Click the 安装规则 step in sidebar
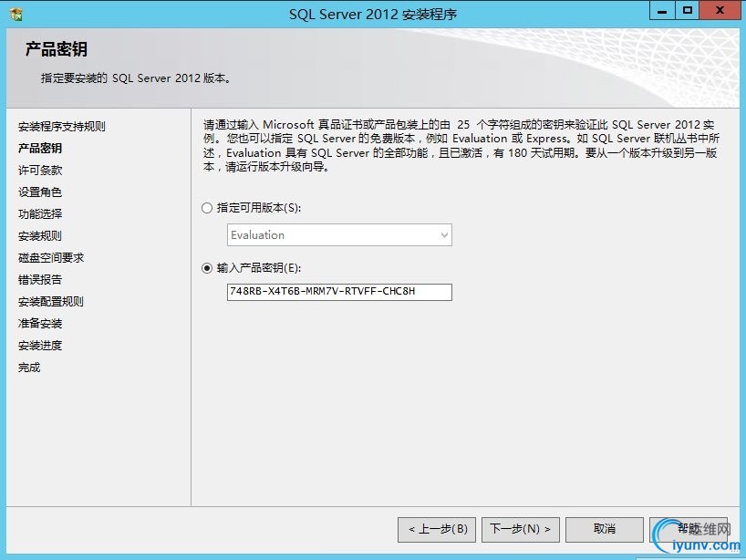Viewport: 746px width, 560px height. (x=40, y=236)
